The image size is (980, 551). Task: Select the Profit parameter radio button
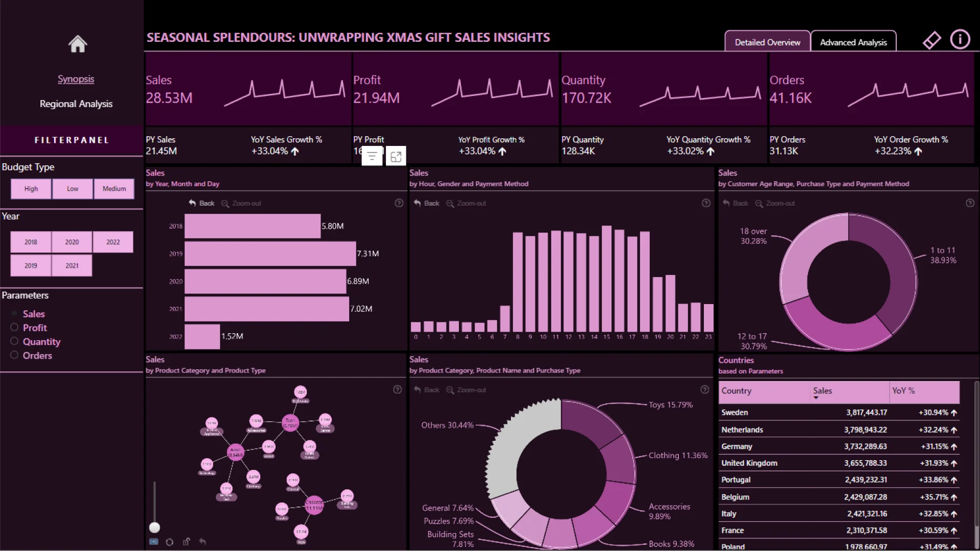tap(14, 327)
